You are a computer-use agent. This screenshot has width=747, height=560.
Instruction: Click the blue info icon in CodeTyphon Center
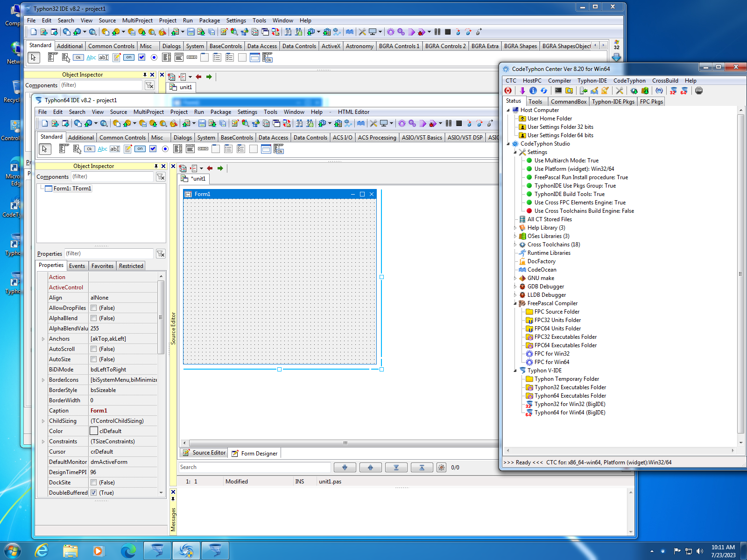pos(533,91)
